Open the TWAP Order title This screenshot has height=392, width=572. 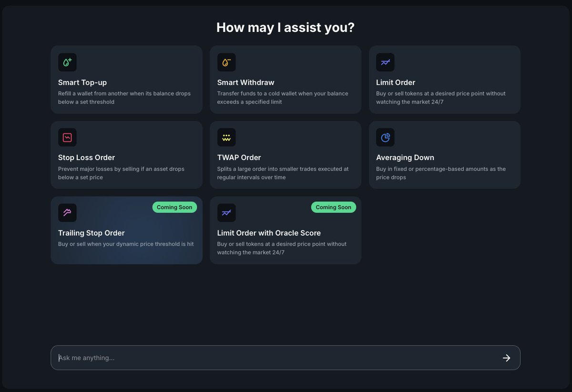tap(239, 158)
